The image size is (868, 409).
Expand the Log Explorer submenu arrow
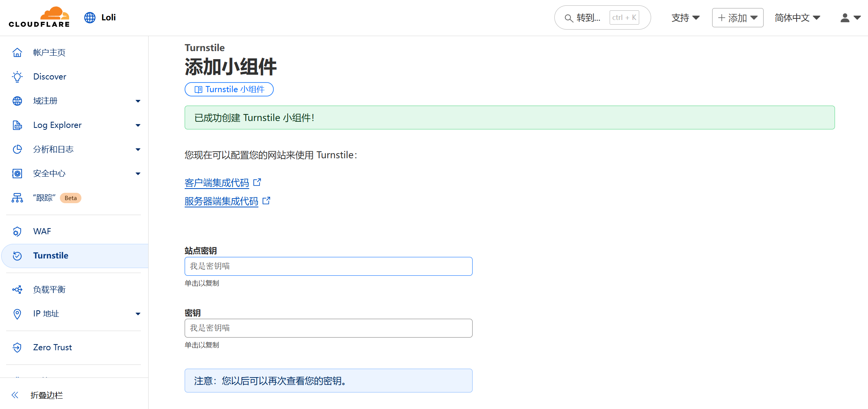[x=138, y=126]
